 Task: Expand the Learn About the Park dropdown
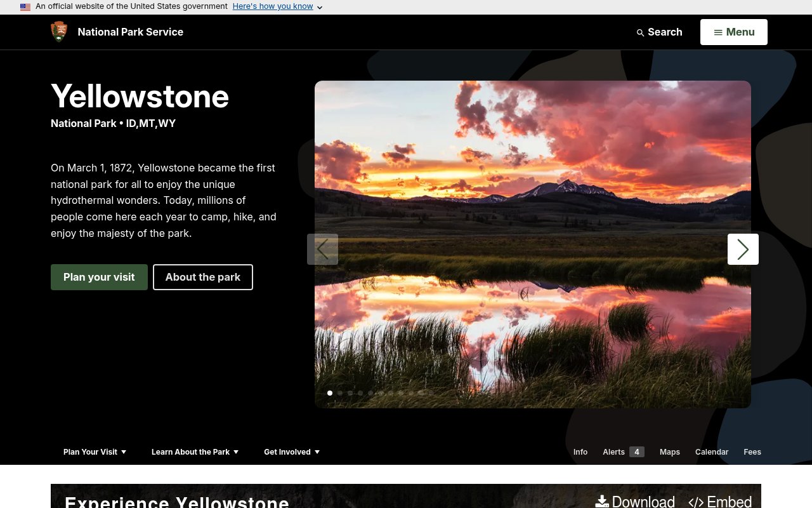tap(195, 452)
